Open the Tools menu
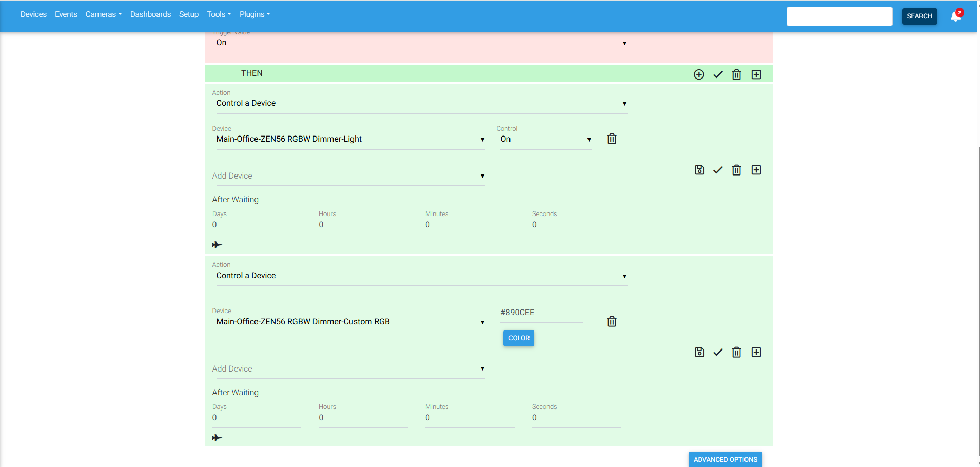Viewport: 980px width, 467px height. 219,14
